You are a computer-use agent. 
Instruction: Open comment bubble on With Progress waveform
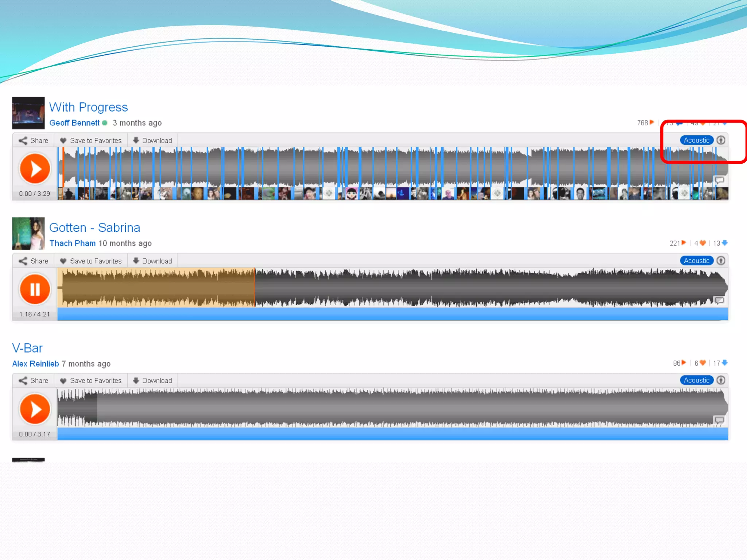pyautogui.click(x=719, y=180)
